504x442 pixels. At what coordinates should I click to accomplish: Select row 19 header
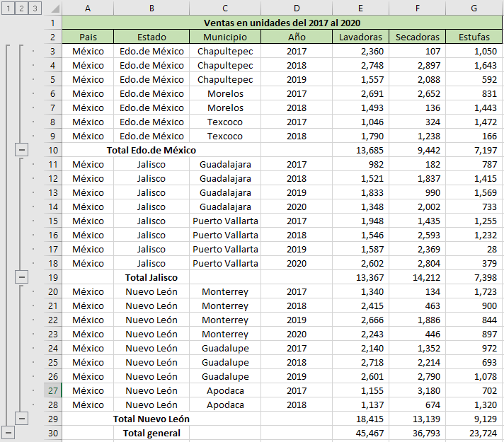pyautogui.click(x=53, y=277)
